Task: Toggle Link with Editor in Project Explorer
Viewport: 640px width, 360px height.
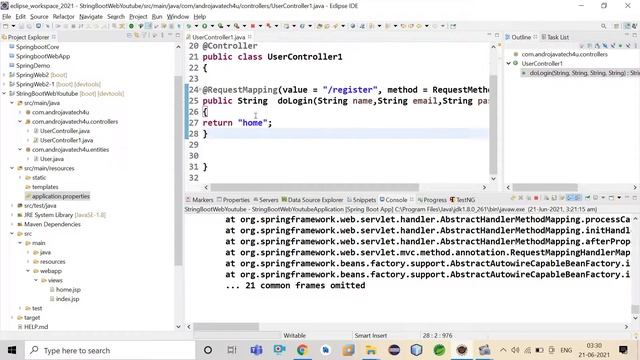Action: click(137, 36)
